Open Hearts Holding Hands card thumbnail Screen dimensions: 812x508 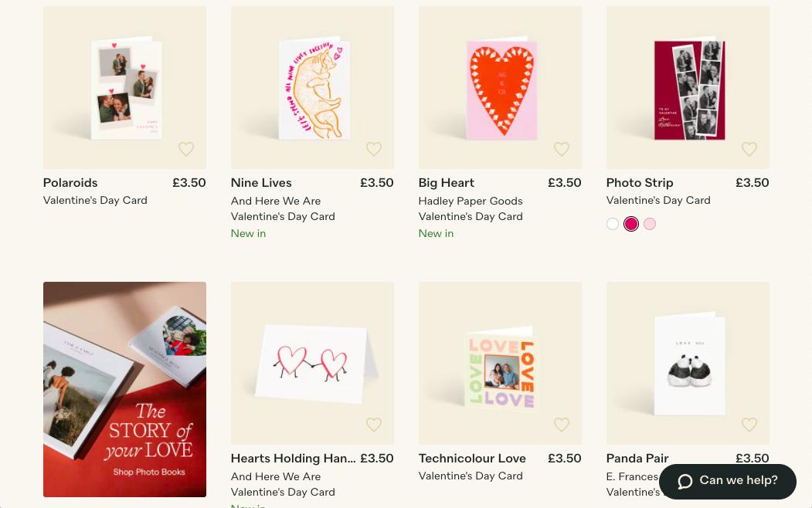pos(312,363)
